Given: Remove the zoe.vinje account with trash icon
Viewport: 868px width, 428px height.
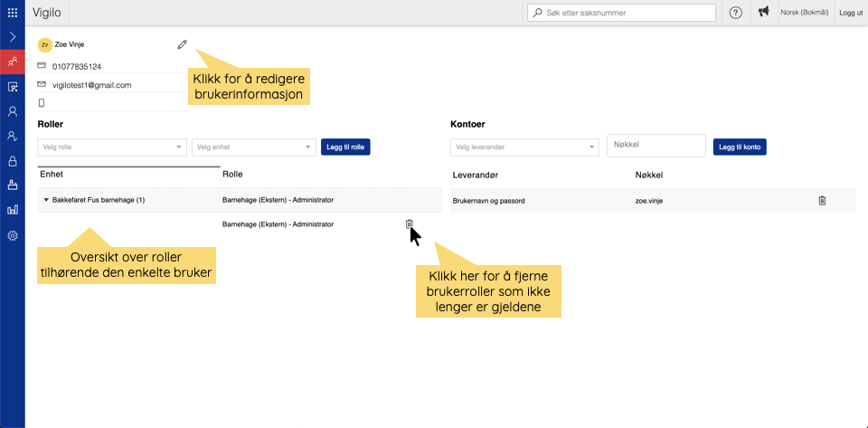Looking at the screenshot, I should click(x=822, y=201).
